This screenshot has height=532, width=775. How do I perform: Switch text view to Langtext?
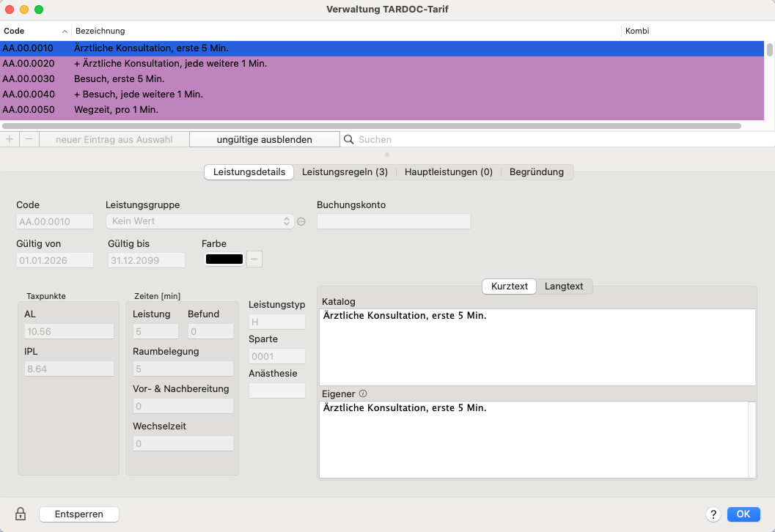pos(564,287)
